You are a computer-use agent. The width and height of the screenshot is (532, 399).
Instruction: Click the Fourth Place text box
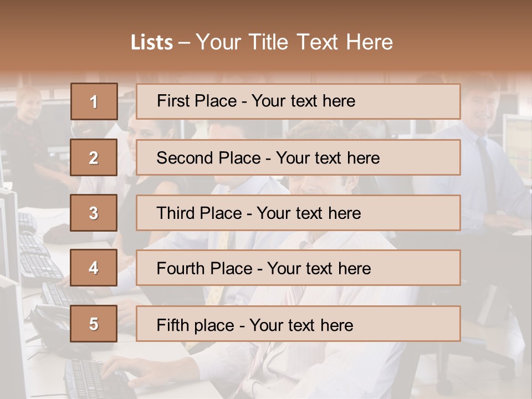tap(298, 268)
